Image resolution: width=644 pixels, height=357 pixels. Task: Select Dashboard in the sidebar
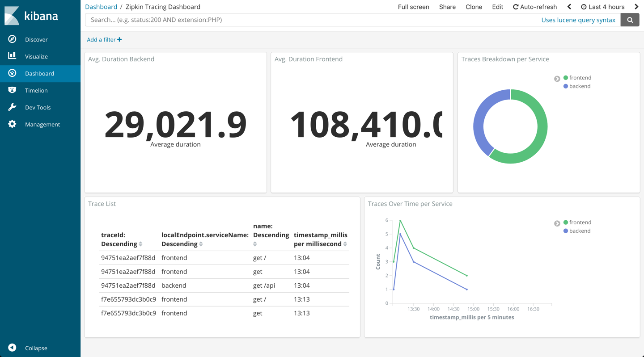pyautogui.click(x=40, y=73)
